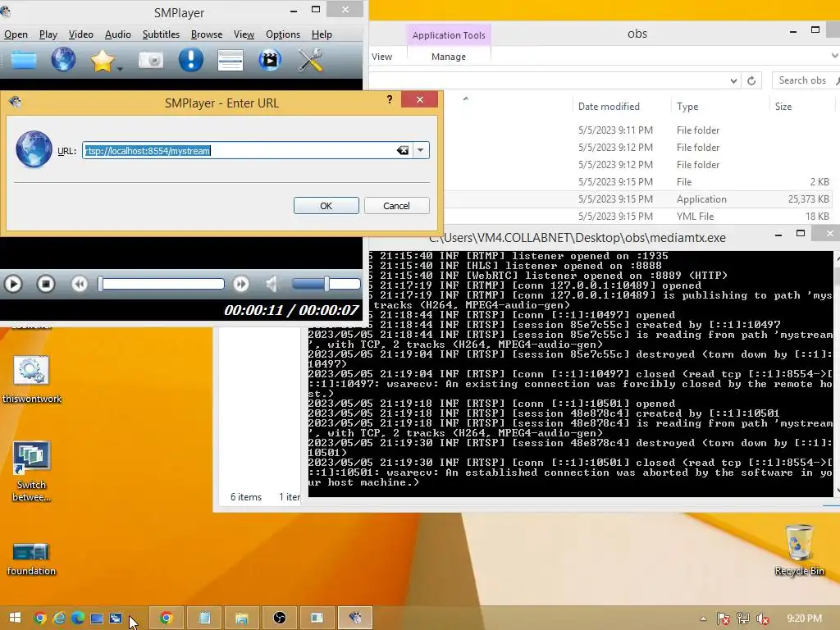Open the Open menu in SMPlayer
Image resolution: width=840 pixels, height=630 pixels.
(x=16, y=34)
